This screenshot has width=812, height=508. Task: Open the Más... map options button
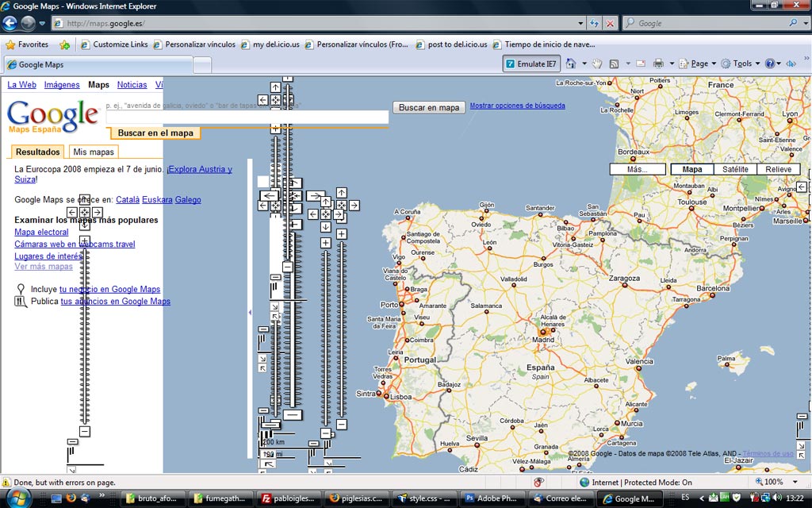(638, 170)
